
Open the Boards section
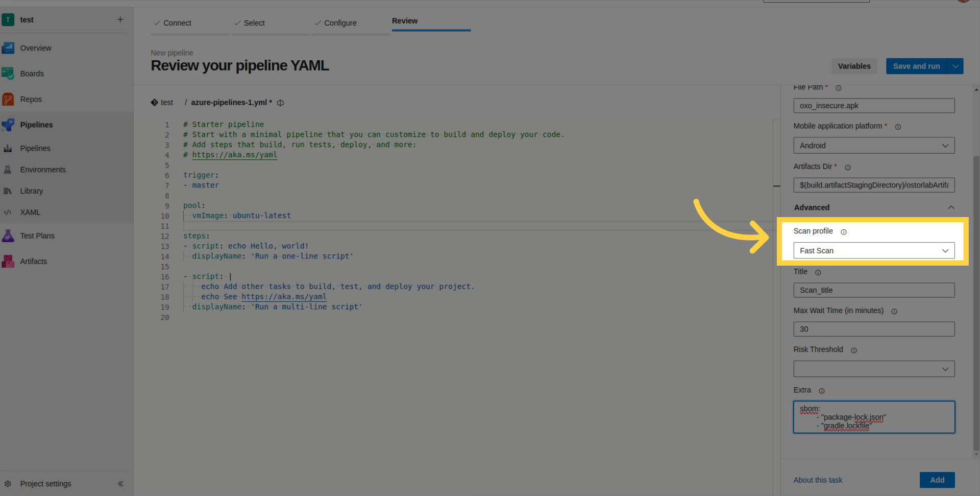(x=32, y=74)
